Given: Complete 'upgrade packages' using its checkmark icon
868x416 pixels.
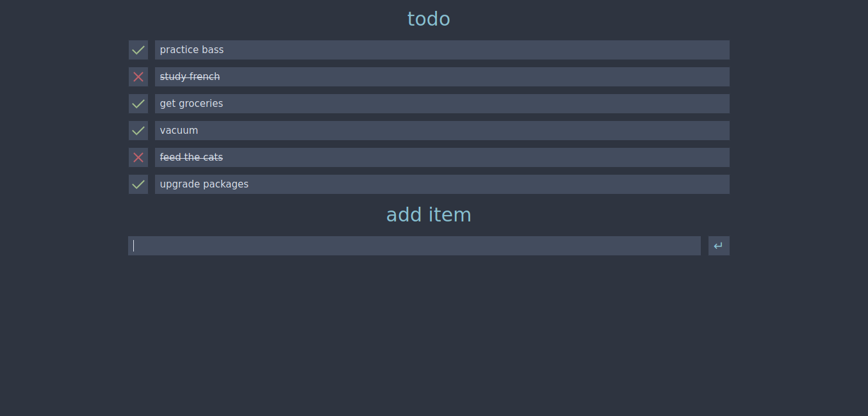Looking at the screenshot, I should pos(138,184).
